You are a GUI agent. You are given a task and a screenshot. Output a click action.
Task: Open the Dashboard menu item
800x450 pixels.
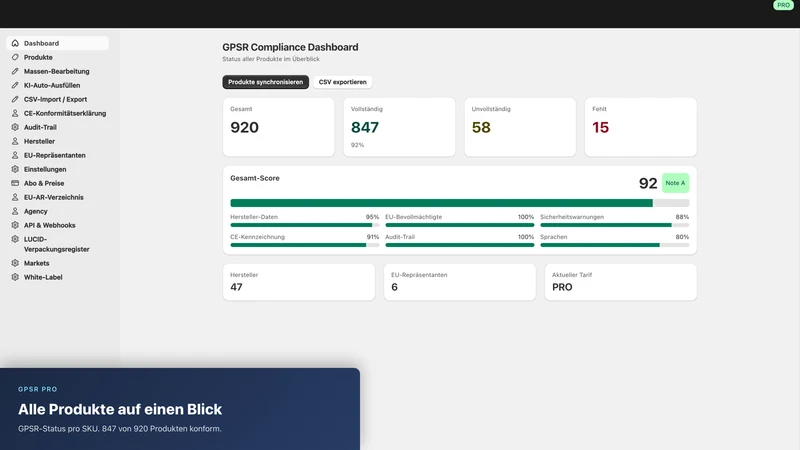click(x=57, y=43)
